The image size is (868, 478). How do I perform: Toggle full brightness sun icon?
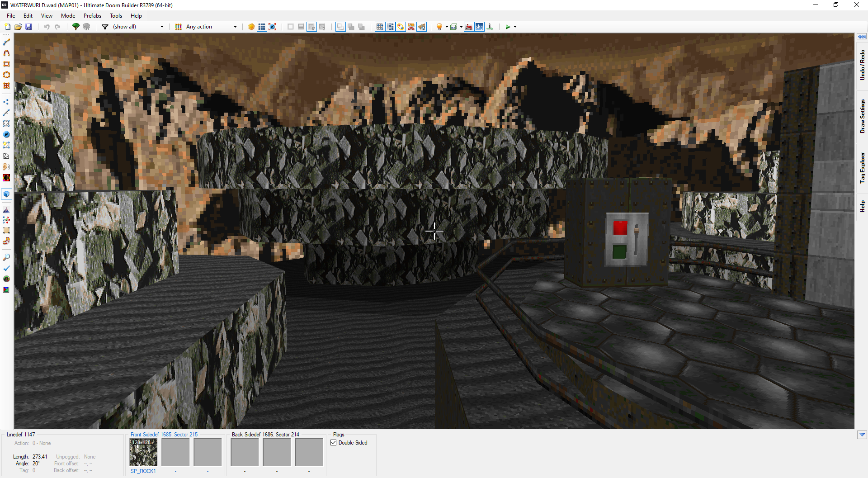pyautogui.click(x=251, y=27)
